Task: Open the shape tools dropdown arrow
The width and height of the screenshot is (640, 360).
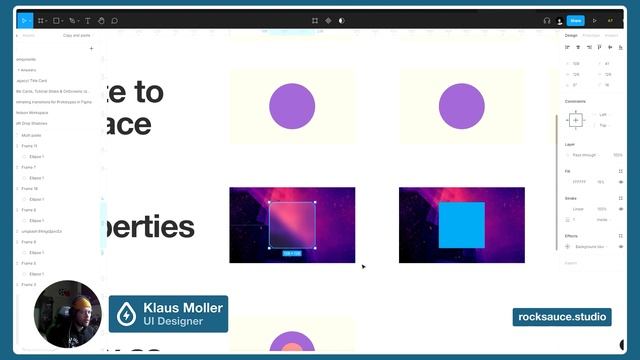Action: pyautogui.click(x=62, y=21)
